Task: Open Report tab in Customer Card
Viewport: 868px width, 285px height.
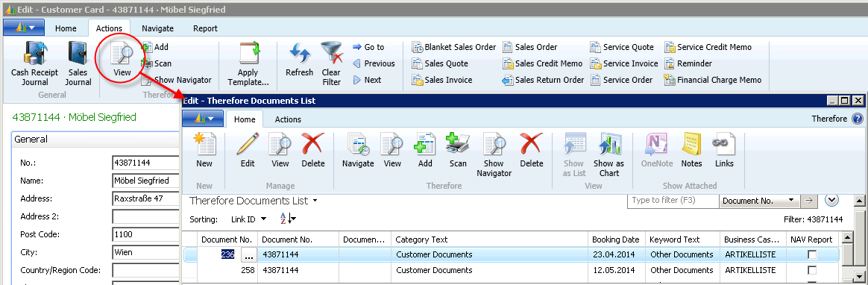Action: pyautogui.click(x=205, y=28)
